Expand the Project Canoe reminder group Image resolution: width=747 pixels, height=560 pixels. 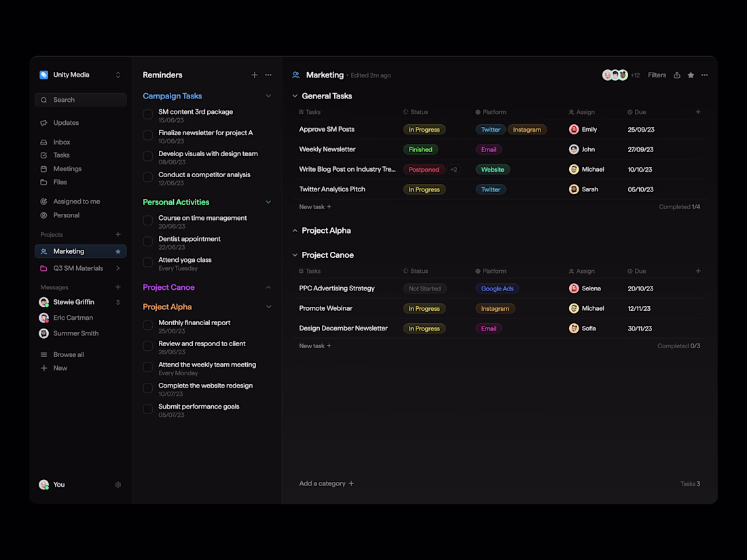pos(268,287)
